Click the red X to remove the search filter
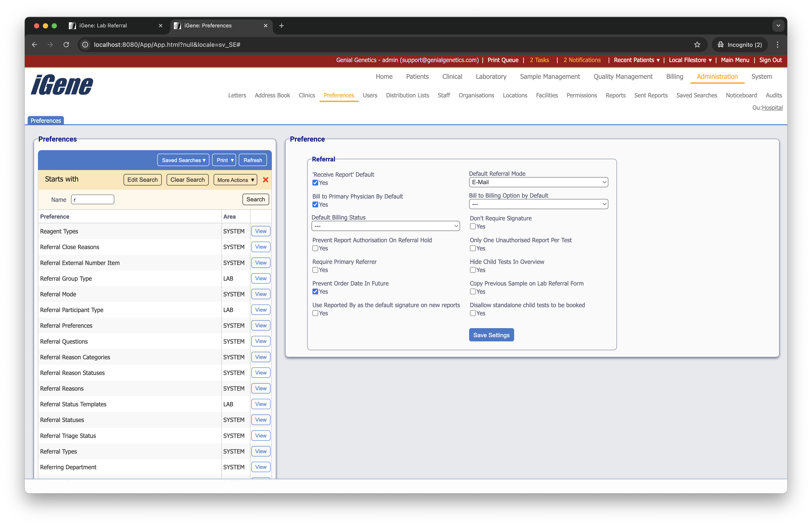 point(265,180)
